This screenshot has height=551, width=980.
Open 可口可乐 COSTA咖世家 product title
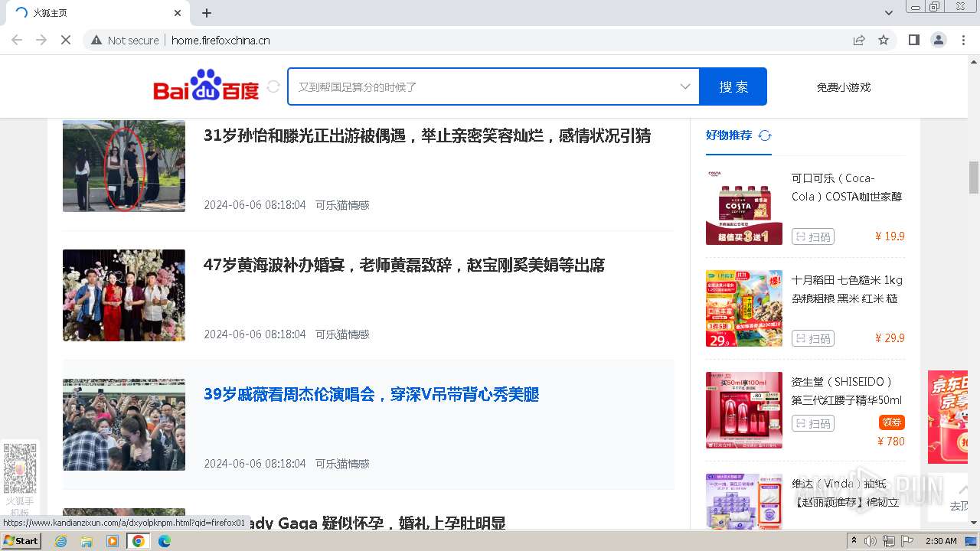coord(847,187)
